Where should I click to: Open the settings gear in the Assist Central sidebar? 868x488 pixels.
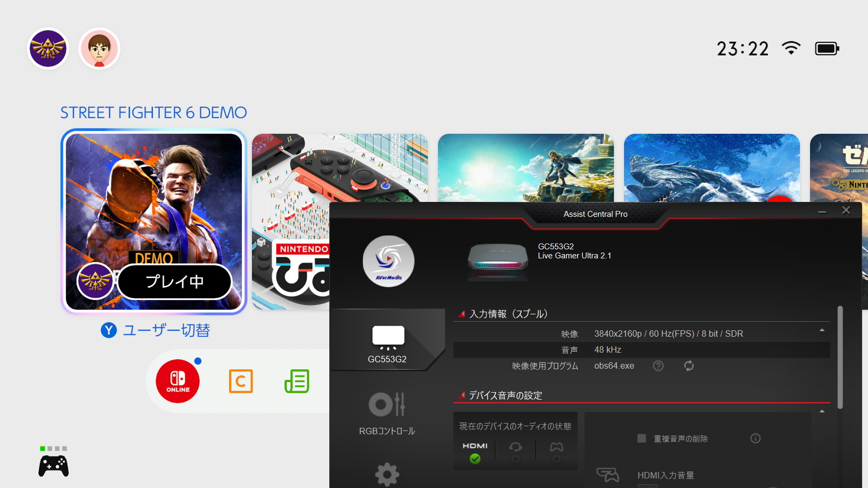tap(387, 474)
